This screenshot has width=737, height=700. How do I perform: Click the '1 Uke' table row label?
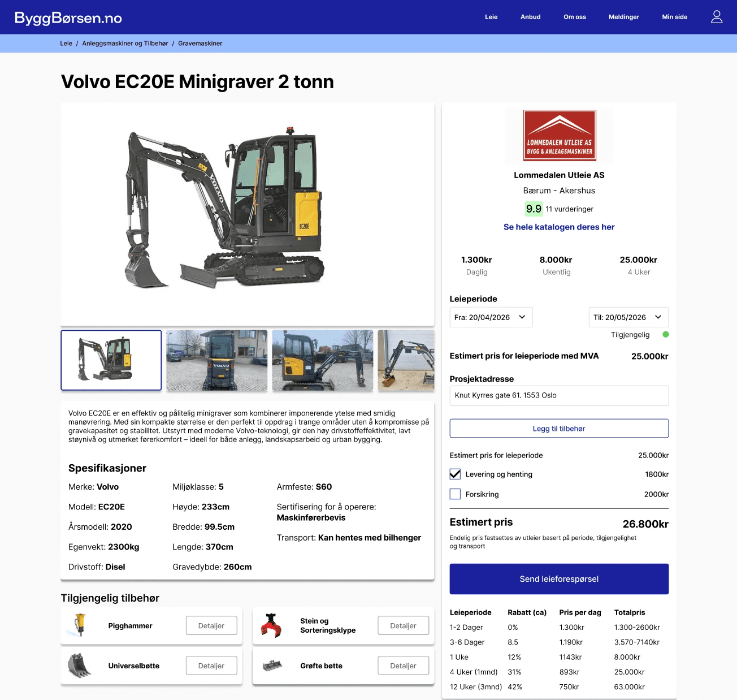tap(459, 657)
